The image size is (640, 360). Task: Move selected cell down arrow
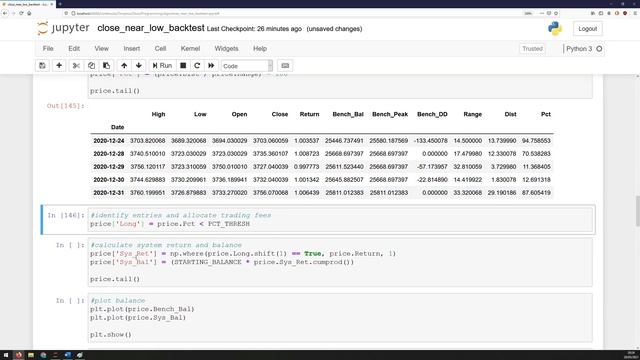tap(139, 66)
